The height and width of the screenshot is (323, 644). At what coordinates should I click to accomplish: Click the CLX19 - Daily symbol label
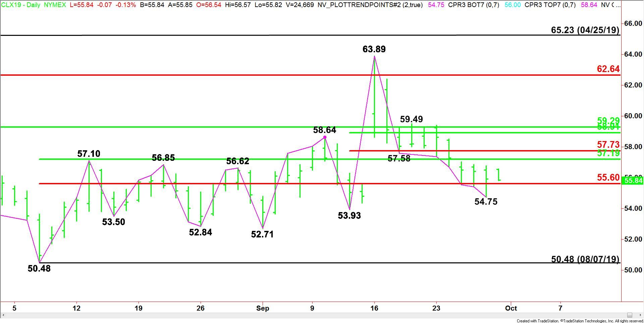tap(21, 5)
